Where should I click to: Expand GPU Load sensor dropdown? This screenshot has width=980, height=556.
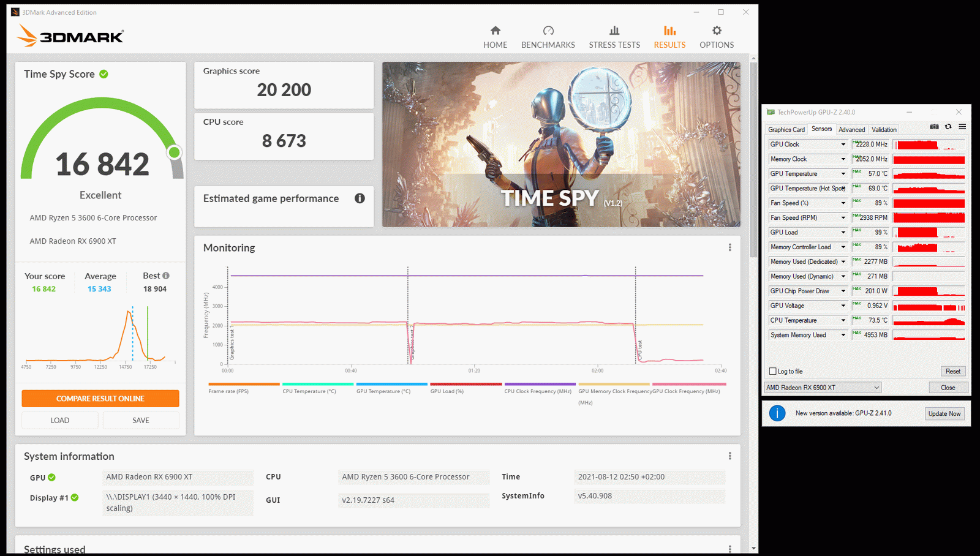click(843, 233)
